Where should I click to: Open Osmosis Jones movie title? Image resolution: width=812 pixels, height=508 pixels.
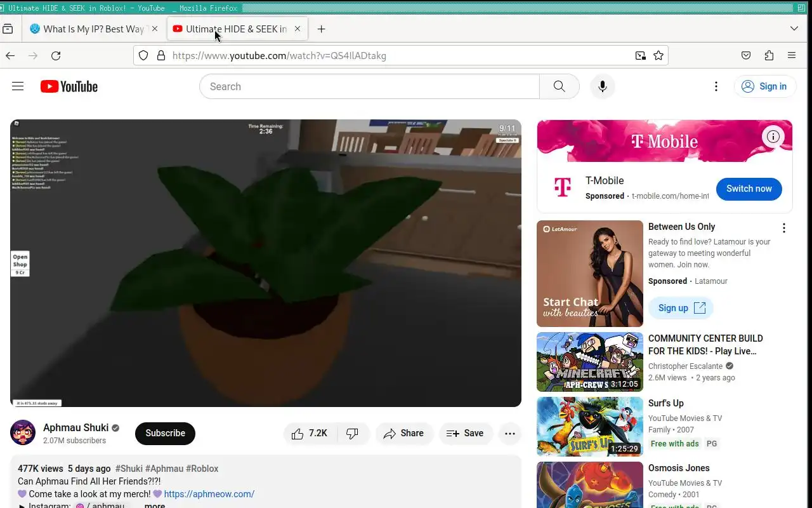[x=679, y=468]
